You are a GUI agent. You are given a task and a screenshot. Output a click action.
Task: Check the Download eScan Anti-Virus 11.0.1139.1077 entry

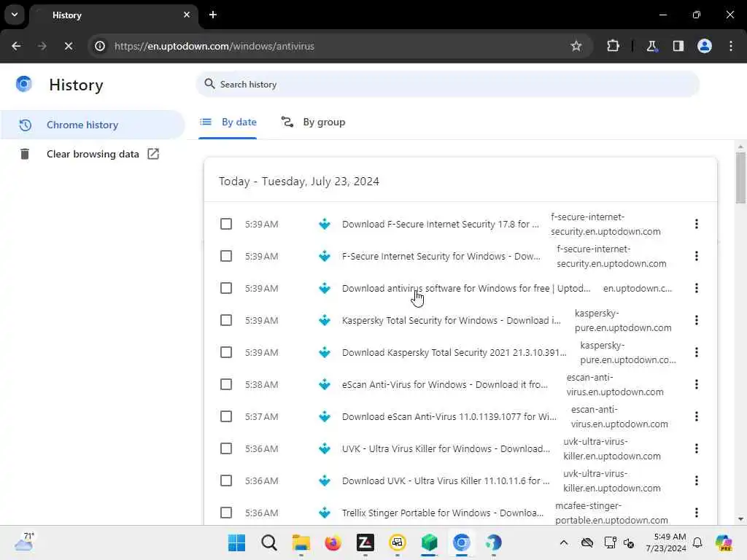[226, 416]
